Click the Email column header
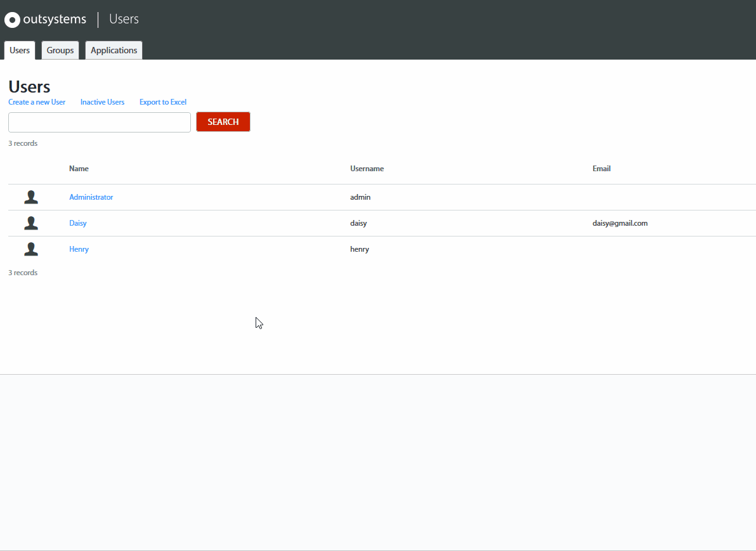 pyautogui.click(x=601, y=168)
